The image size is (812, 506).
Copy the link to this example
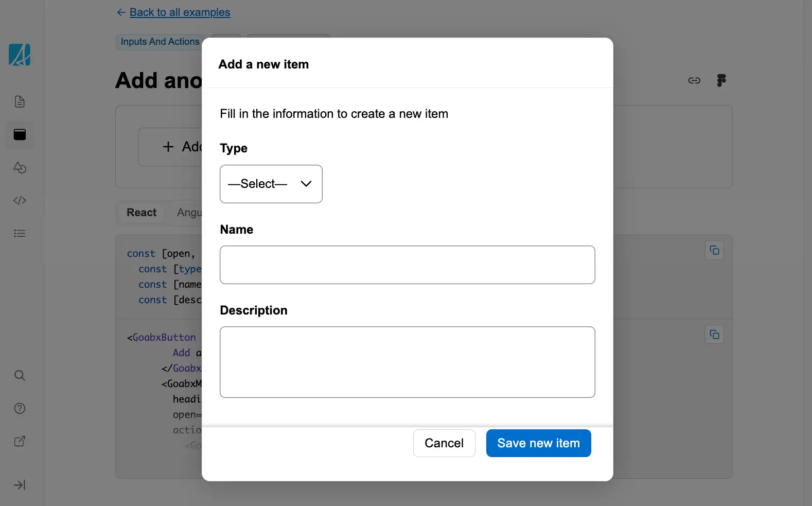[694, 80]
